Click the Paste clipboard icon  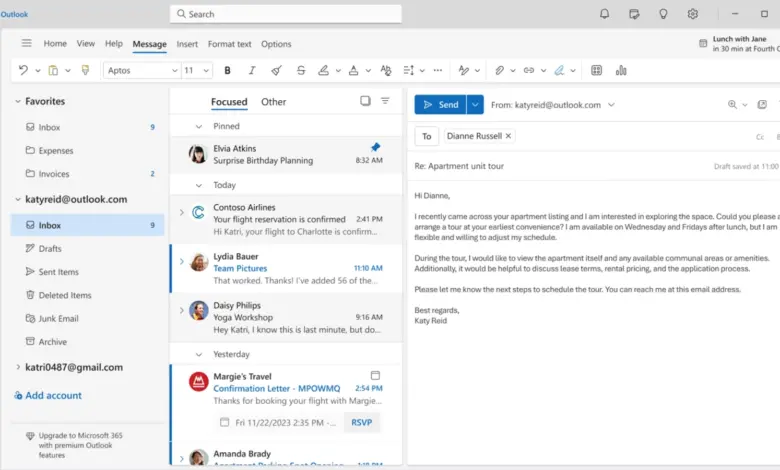pyautogui.click(x=53, y=70)
